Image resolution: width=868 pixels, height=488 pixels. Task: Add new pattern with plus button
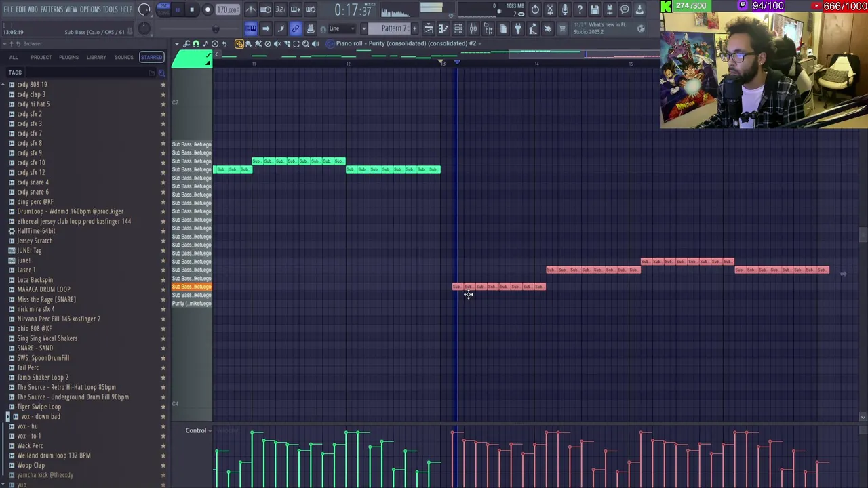click(x=414, y=28)
